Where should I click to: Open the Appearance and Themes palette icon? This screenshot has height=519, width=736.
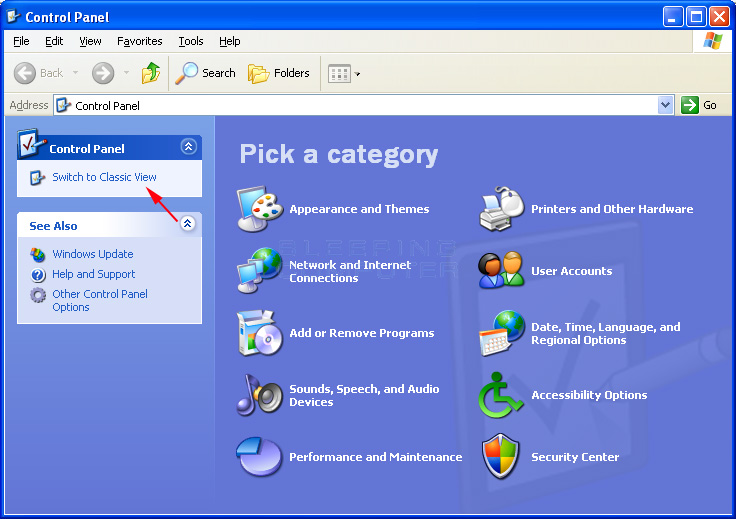[x=260, y=209]
